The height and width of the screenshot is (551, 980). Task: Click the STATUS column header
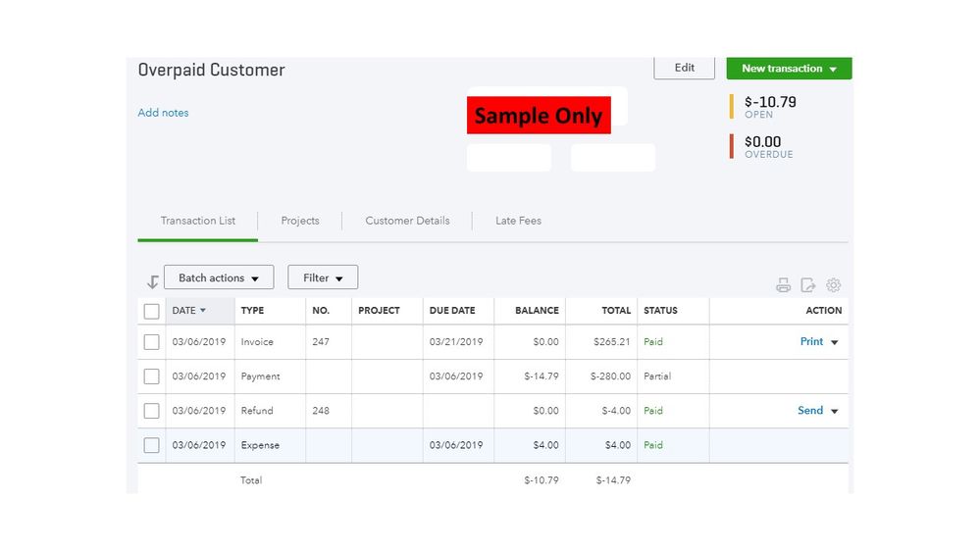coord(660,311)
